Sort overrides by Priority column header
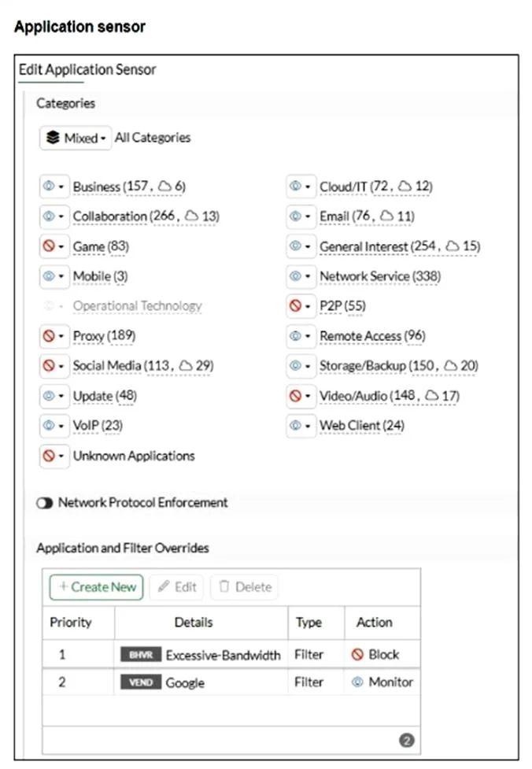This screenshot has width=532, height=769. click(x=71, y=623)
